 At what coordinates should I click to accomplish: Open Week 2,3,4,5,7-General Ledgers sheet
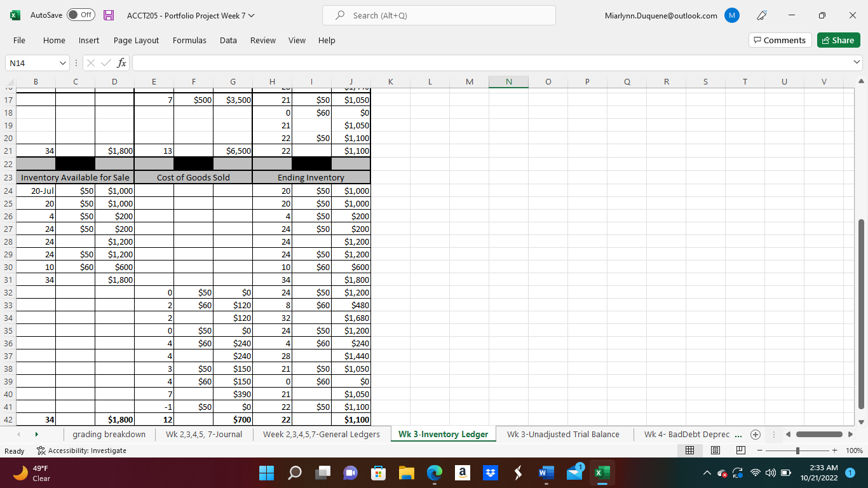(x=321, y=434)
